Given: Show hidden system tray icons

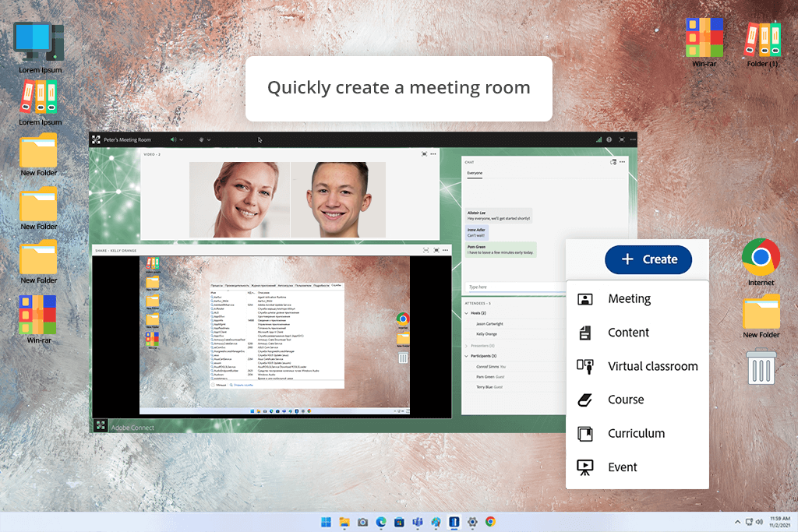Looking at the screenshot, I should 737,522.
